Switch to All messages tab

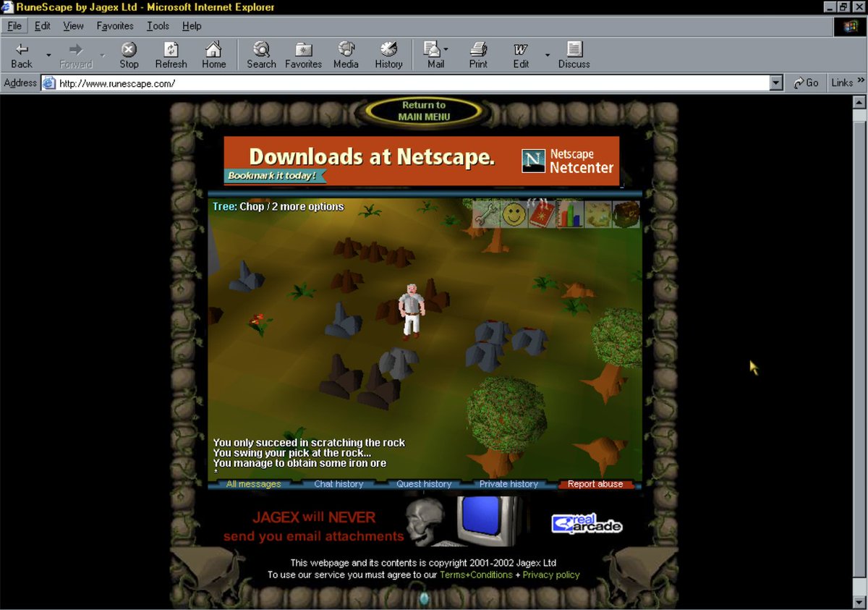pyautogui.click(x=254, y=484)
